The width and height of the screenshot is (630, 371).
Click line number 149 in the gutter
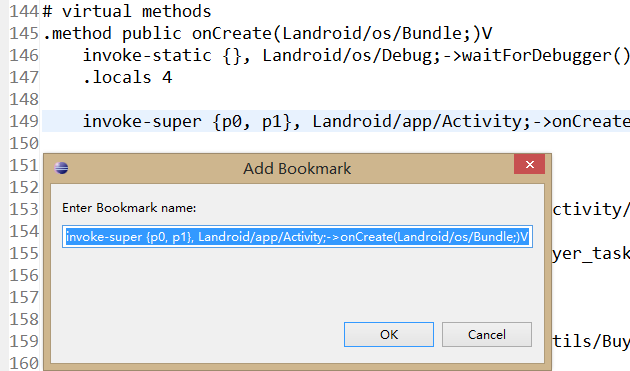pyautogui.click(x=24, y=121)
